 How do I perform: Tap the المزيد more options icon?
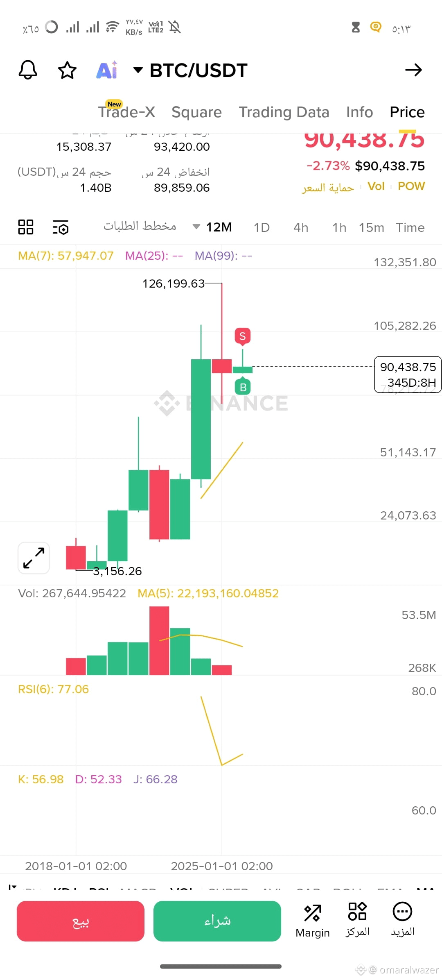(402, 920)
